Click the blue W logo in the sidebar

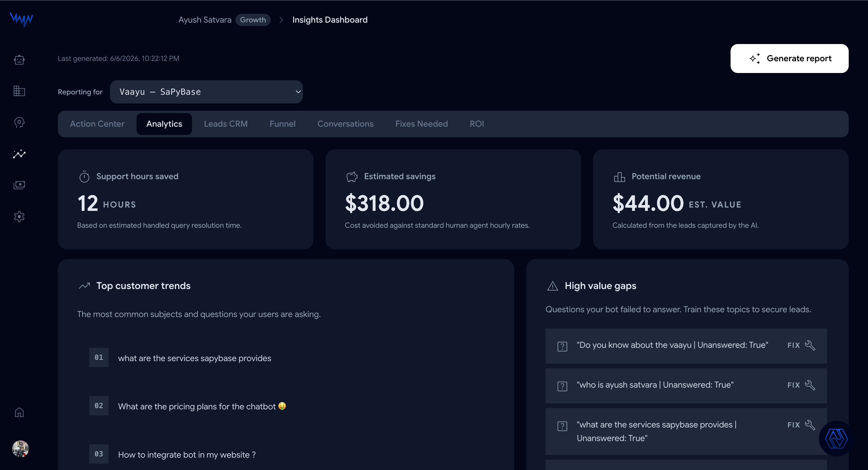point(21,19)
